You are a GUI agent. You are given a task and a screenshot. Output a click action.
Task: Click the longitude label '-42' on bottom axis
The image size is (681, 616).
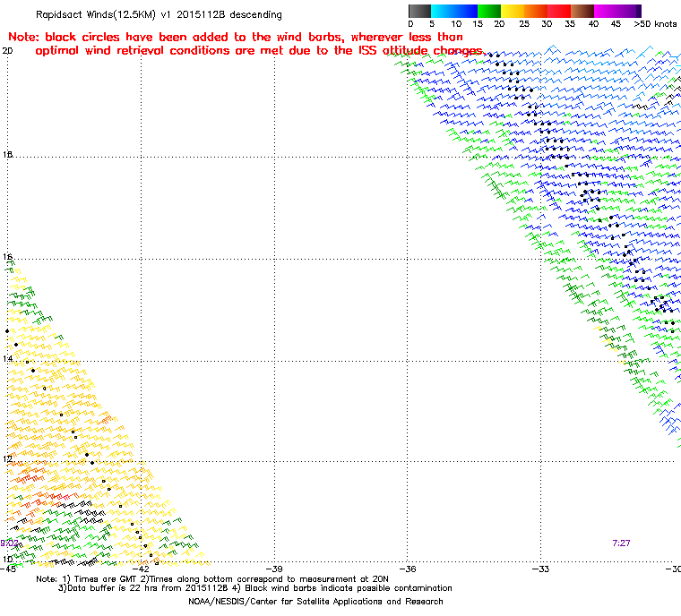coord(141,569)
